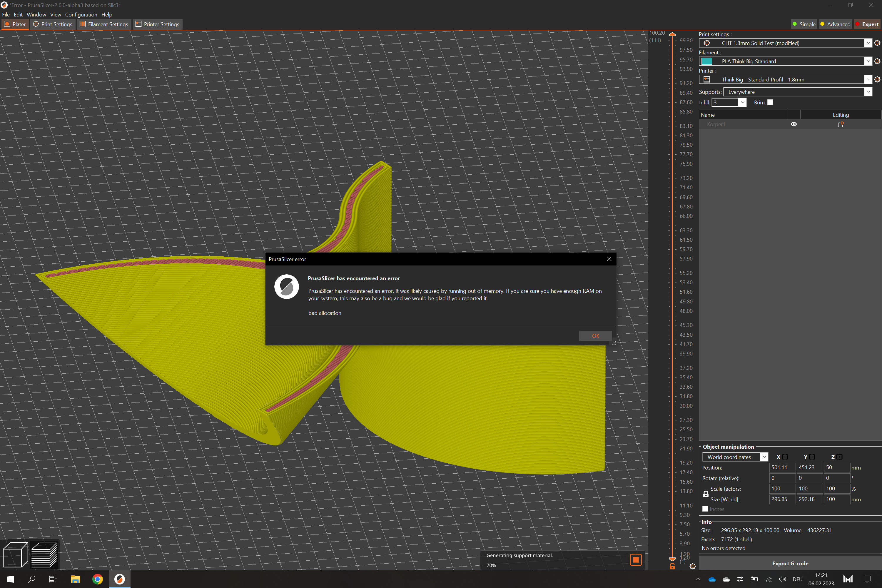Enable the Brim checkbox

770,102
